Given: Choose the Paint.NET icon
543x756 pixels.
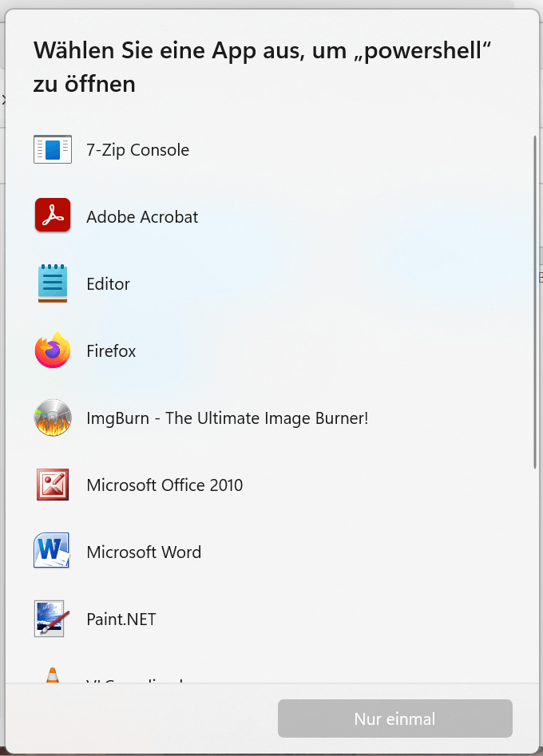Looking at the screenshot, I should tap(52, 619).
